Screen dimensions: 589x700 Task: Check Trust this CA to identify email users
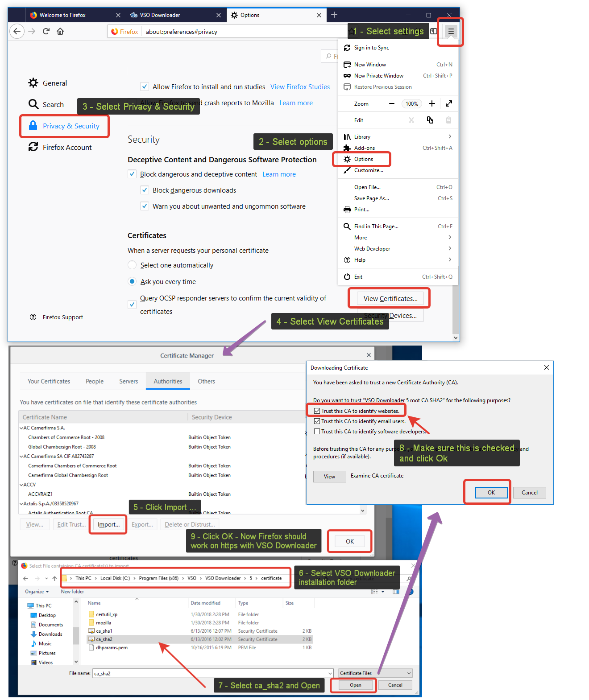(x=317, y=421)
